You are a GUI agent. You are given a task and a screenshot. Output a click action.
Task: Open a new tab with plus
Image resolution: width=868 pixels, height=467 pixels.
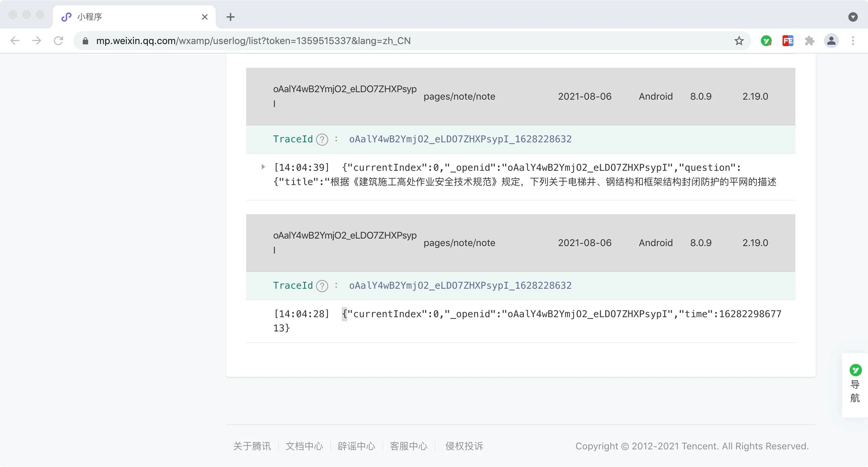tap(230, 17)
